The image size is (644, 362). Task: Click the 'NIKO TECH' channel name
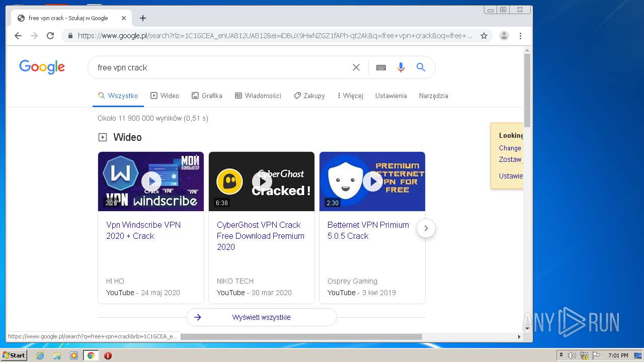[235, 281]
